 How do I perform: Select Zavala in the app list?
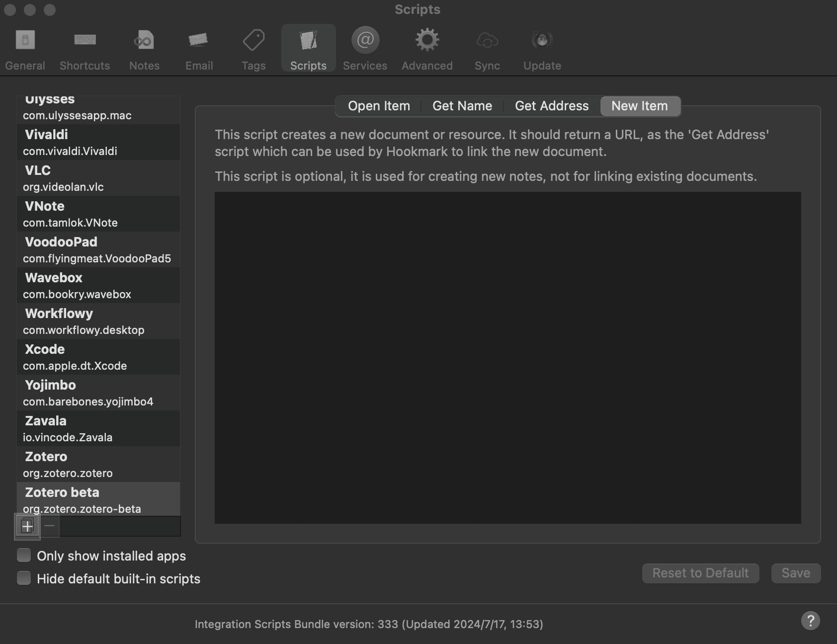98,428
